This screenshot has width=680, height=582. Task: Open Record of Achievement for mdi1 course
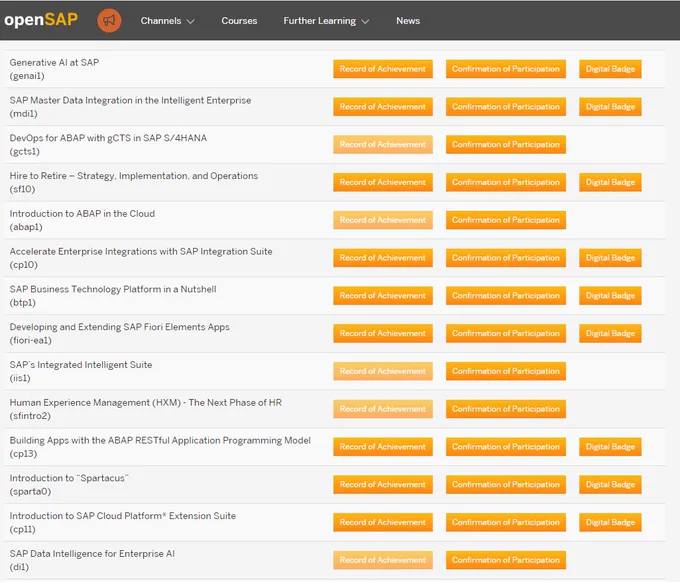(383, 107)
